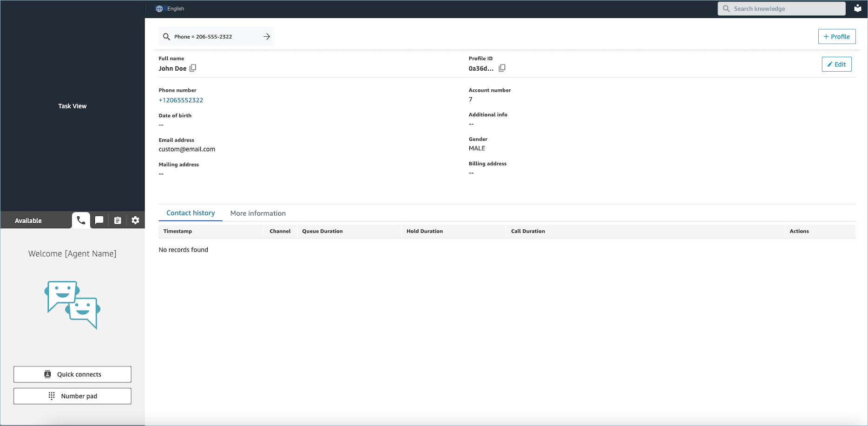
Task: Open the Number pad
Action: click(72, 396)
